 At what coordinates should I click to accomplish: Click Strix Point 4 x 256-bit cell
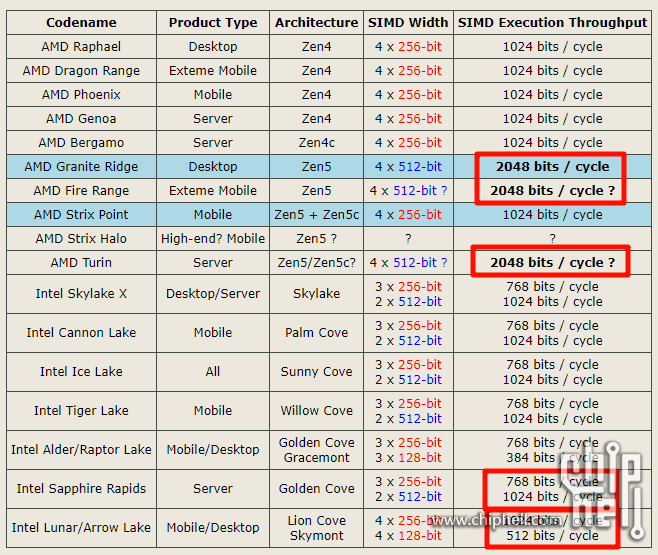point(408,214)
